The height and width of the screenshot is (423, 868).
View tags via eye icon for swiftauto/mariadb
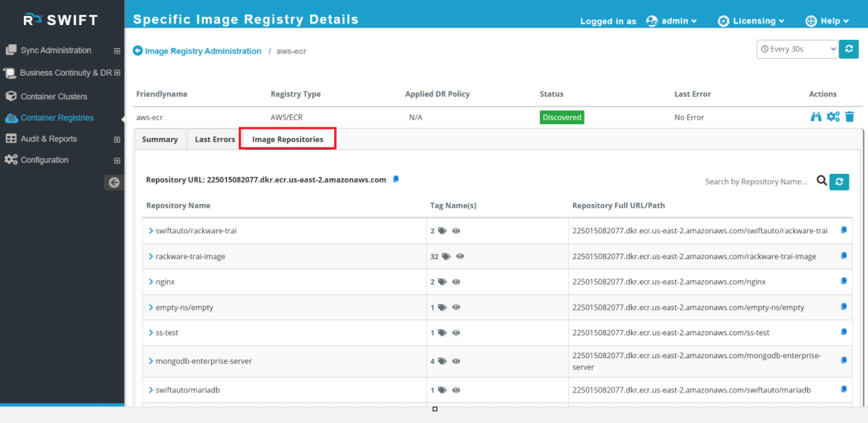click(x=456, y=390)
